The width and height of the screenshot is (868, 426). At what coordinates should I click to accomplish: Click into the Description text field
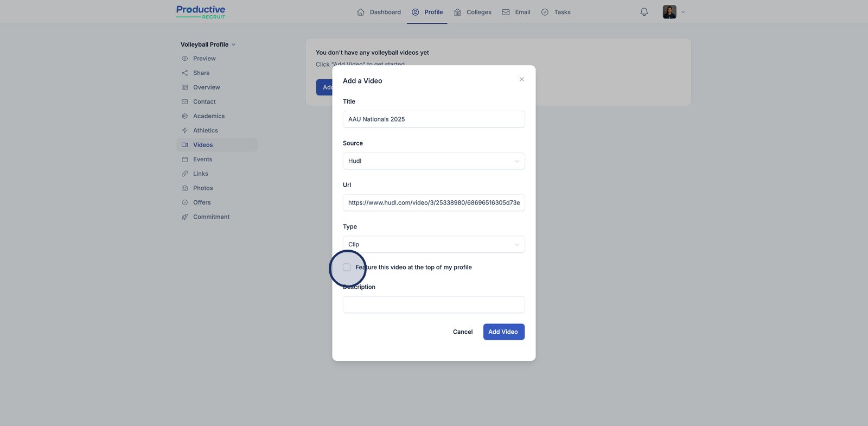click(x=433, y=305)
